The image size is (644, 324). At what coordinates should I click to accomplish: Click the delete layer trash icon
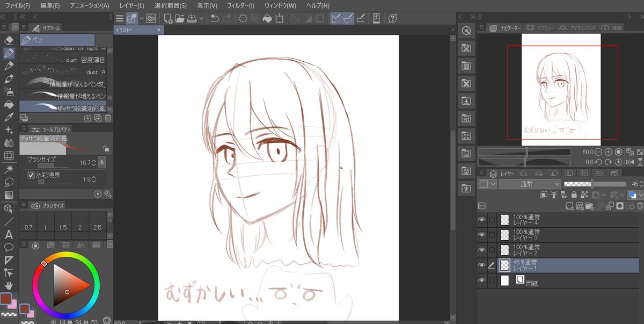pyautogui.click(x=639, y=206)
